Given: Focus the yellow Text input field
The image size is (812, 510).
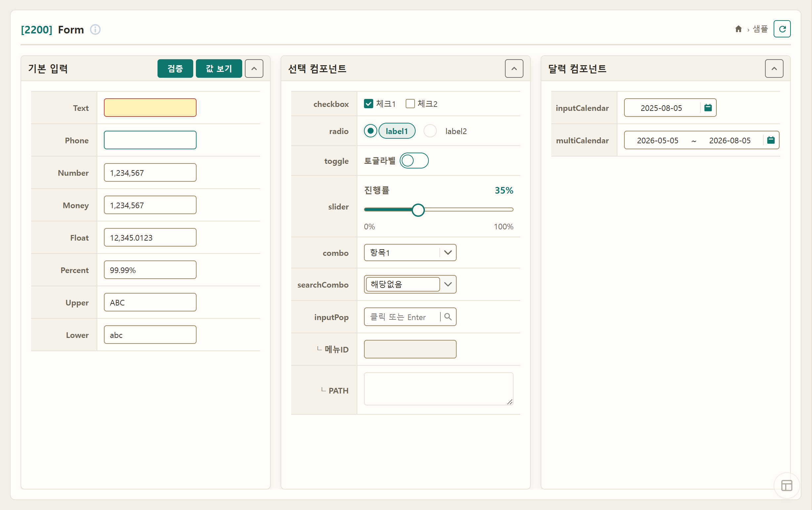Looking at the screenshot, I should (150, 108).
